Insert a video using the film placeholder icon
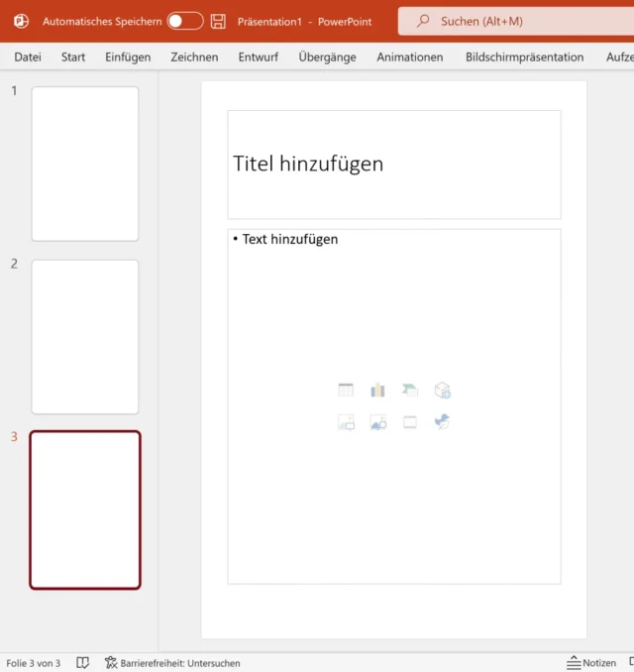Viewport: 634px width, 672px height. tap(410, 422)
